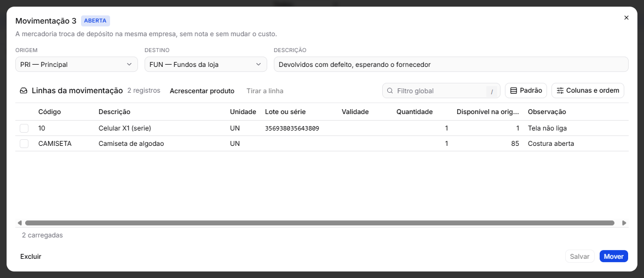This screenshot has width=644, height=278.
Task: Click the slash shortcut badge in filter
Action: tap(491, 91)
